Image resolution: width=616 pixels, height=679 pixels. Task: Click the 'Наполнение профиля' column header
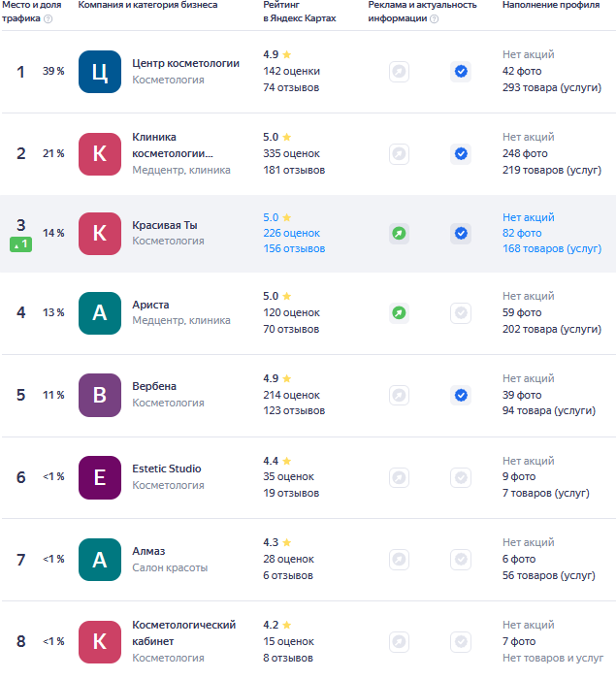tap(551, 6)
